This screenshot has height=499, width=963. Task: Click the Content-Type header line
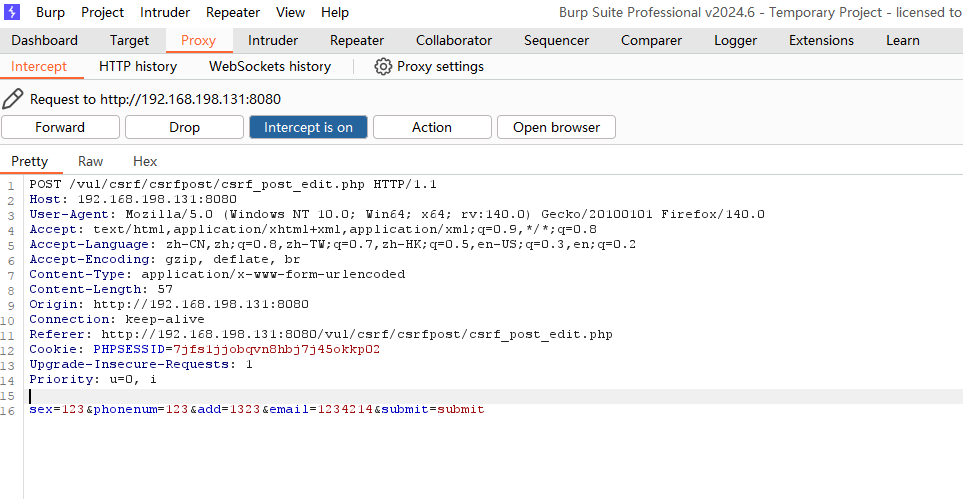tap(217, 274)
